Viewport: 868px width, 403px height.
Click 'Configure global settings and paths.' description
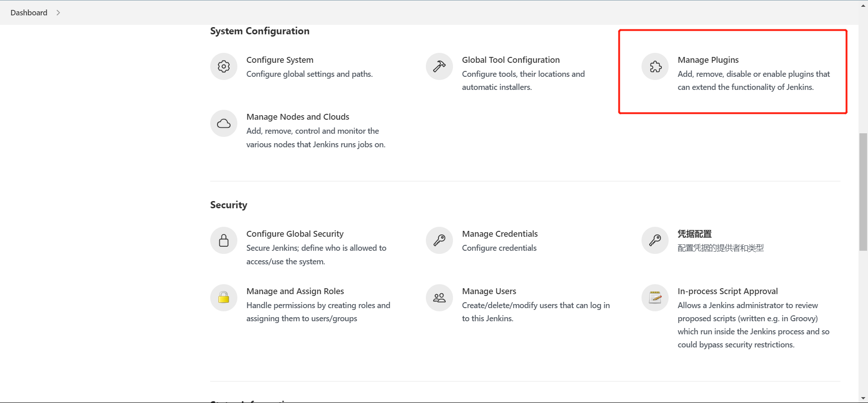click(x=310, y=74)
